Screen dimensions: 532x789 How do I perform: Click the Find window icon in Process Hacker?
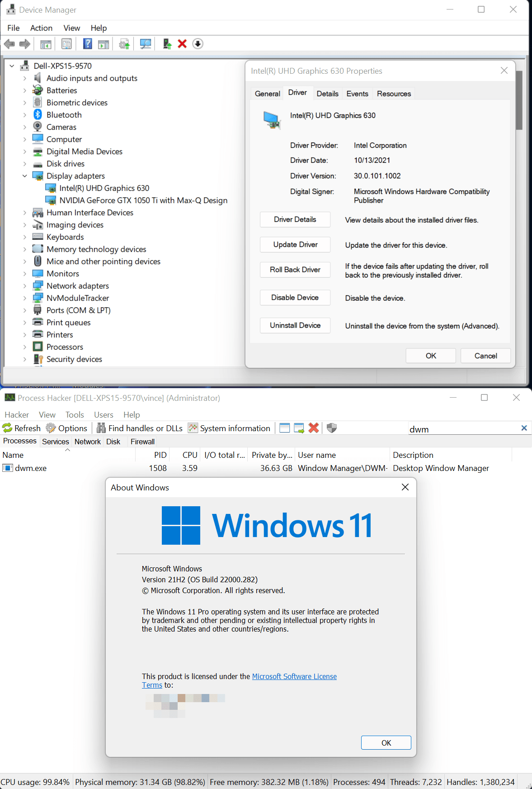(x=285, y=428)
